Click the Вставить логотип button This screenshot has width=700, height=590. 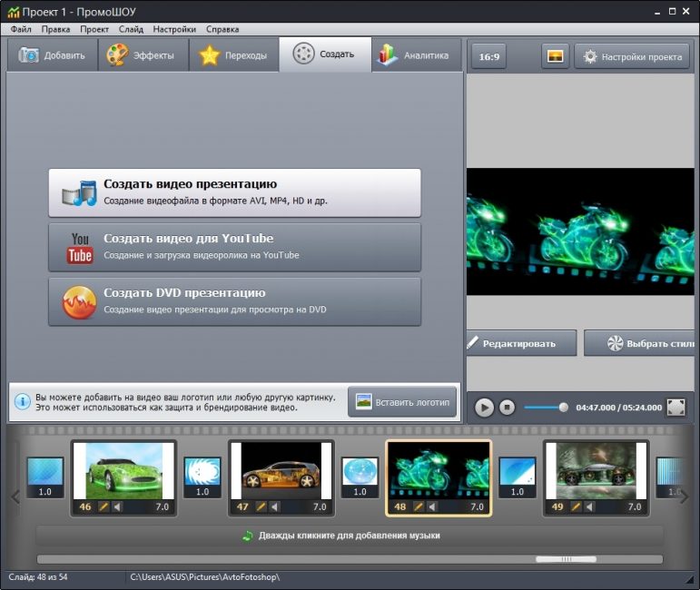tap(402, 402)
